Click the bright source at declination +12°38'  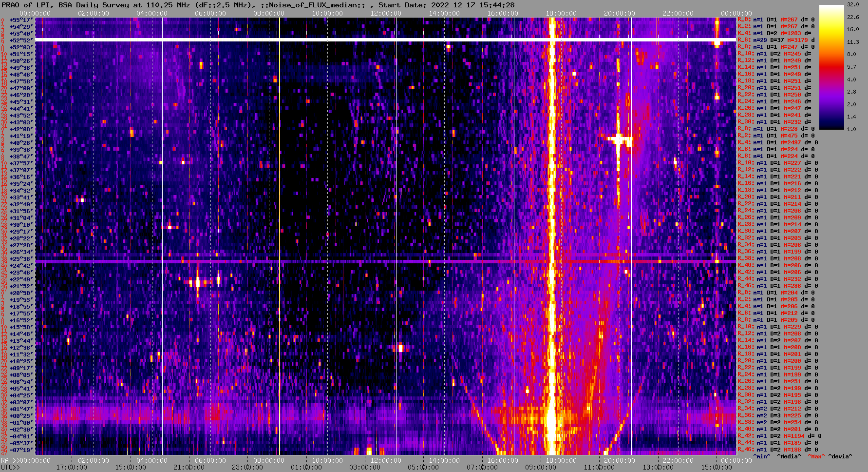pos(400,348)
